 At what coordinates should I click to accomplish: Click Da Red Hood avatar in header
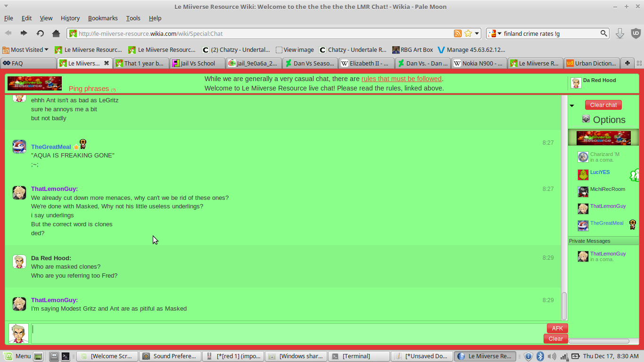pyautogui.click(x=576, y=83)
